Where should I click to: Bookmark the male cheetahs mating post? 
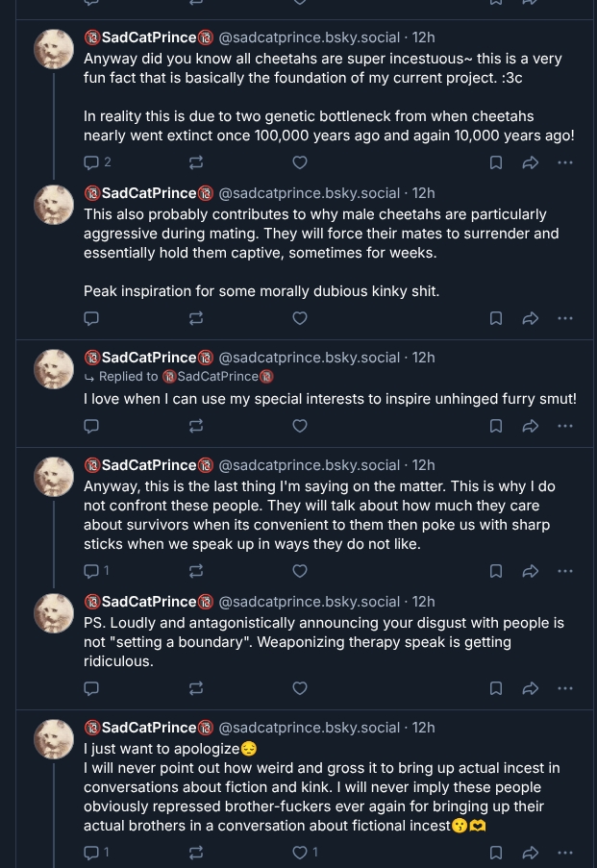point(496,318)
